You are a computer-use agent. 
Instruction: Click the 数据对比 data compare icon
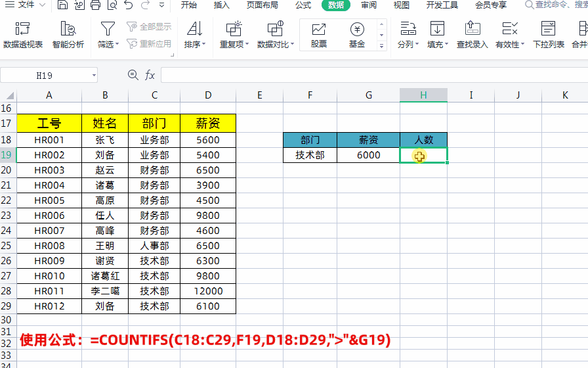pos(275,29)
